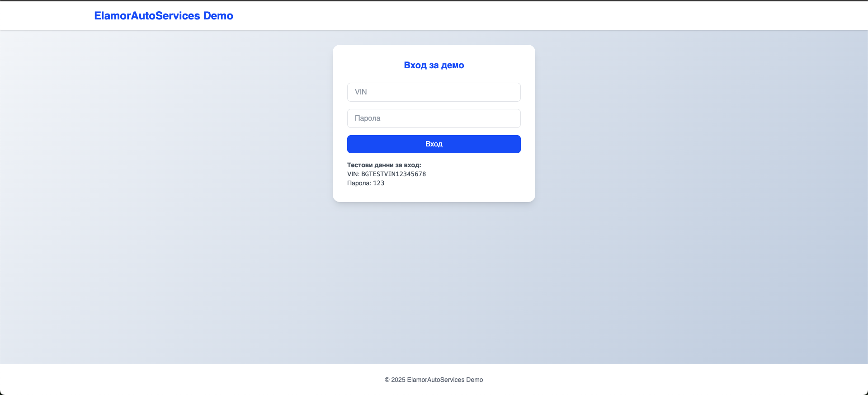Image resolution: width=868 pixels, height=395 pixels.
Task: Click the '2025' year in footer
Action: point(398,380)
